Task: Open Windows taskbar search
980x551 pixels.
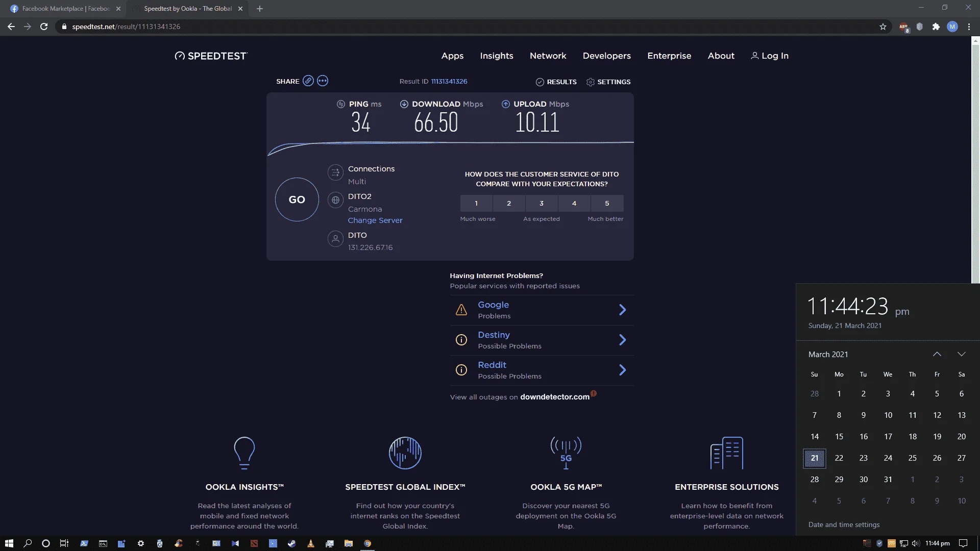Action: point(28,543)
